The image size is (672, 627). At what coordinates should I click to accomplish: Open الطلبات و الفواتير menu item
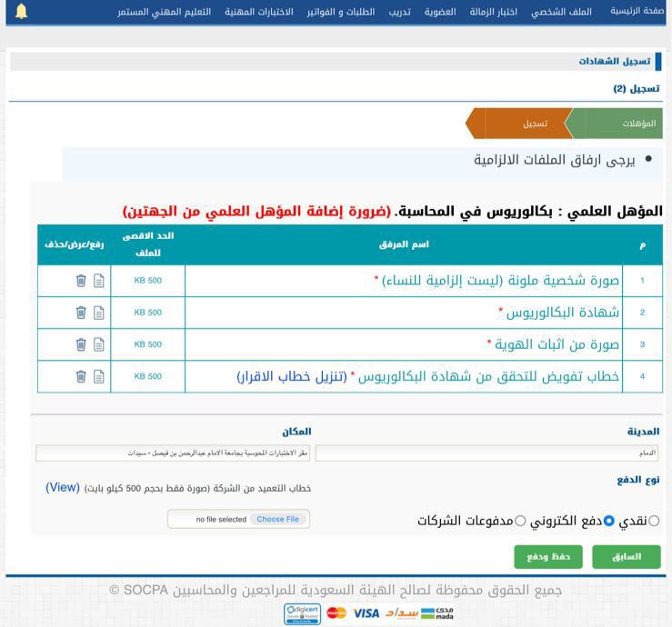[x=341, y=12]
